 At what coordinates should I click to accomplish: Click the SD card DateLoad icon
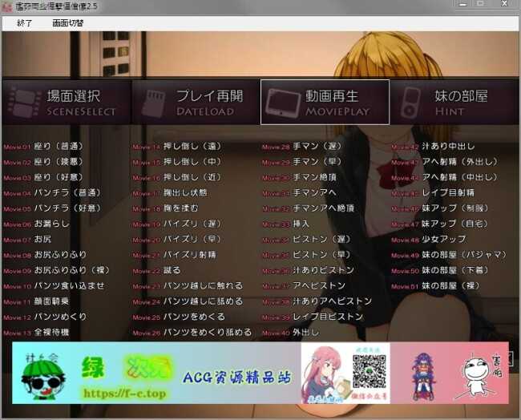pyautogui.click(x=154, y=103)
